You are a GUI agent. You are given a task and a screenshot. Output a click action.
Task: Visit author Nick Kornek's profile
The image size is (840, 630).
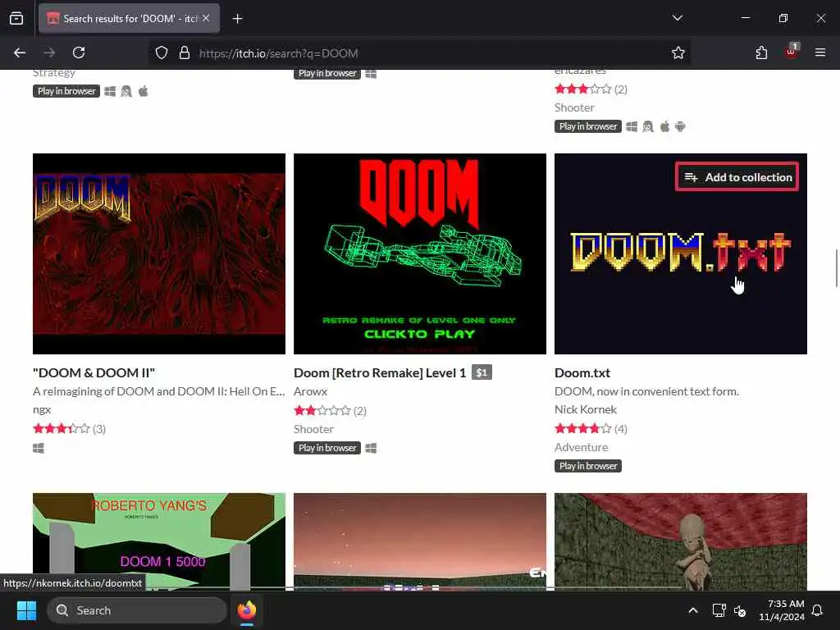[x=586, y=410]
